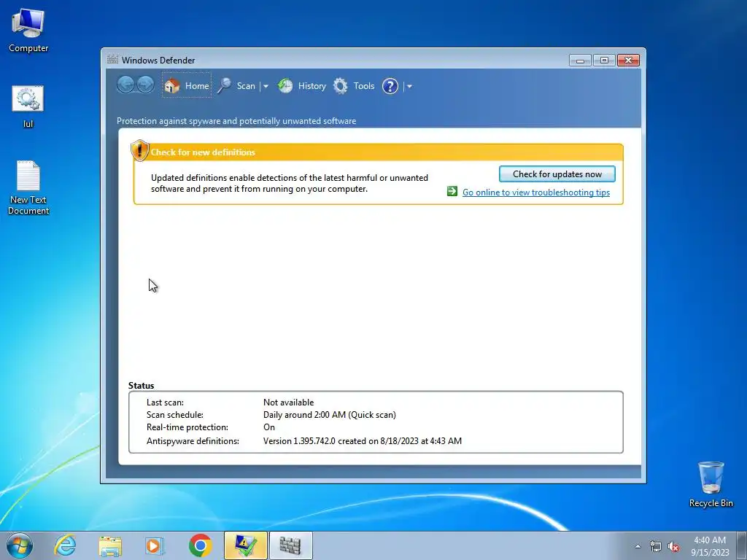Click the blue Help question mark icon
The image size is (747, 560).
390,86
